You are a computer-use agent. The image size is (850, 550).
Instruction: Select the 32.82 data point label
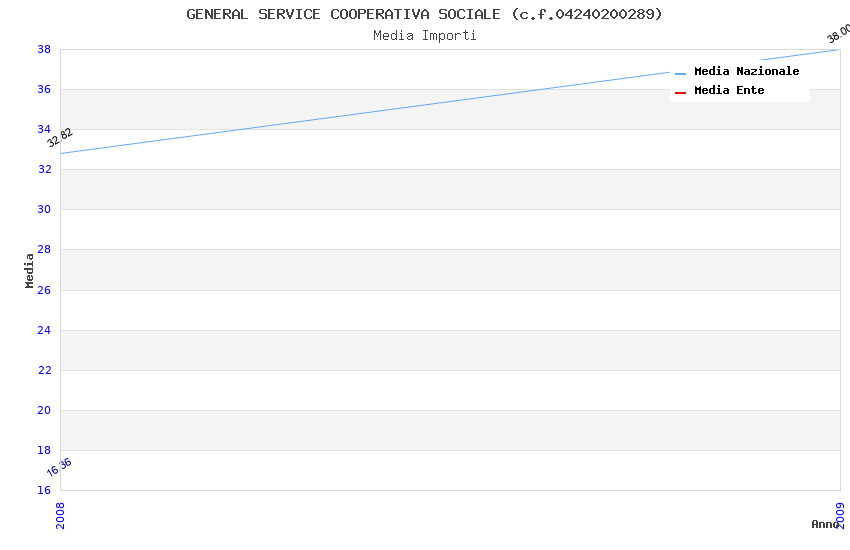pyautogui.click(x=60, y=137)
